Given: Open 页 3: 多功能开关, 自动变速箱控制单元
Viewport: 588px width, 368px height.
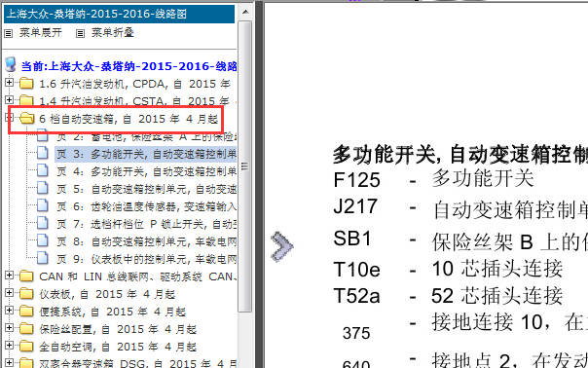Looking at the screenshot, I should click(x=146, y=154).
